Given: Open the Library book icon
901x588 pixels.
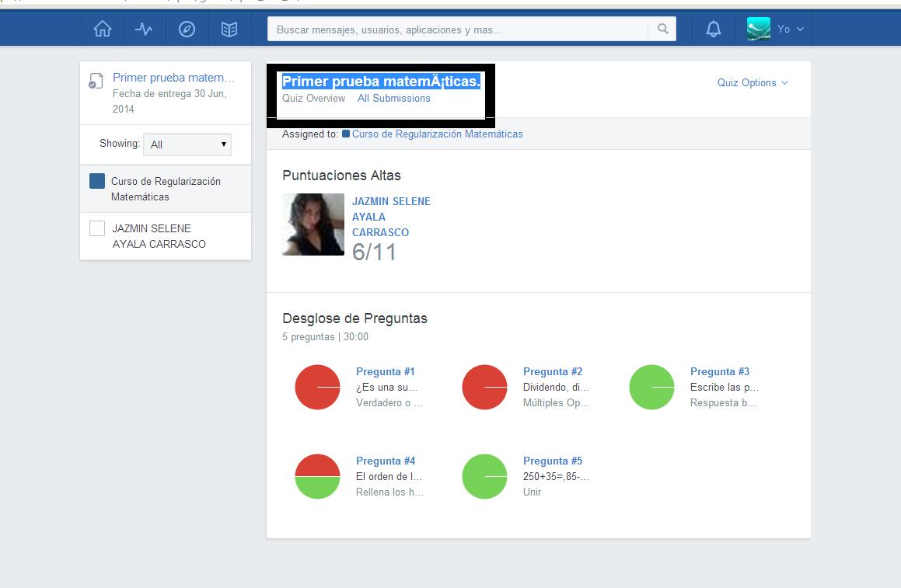Looking at the screenshot, I should coord(229,30).
